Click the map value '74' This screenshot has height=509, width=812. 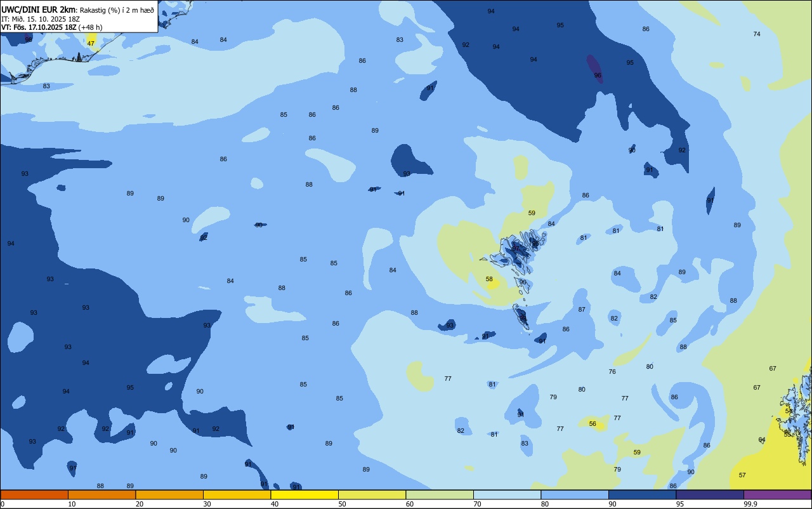click(757, 34)
